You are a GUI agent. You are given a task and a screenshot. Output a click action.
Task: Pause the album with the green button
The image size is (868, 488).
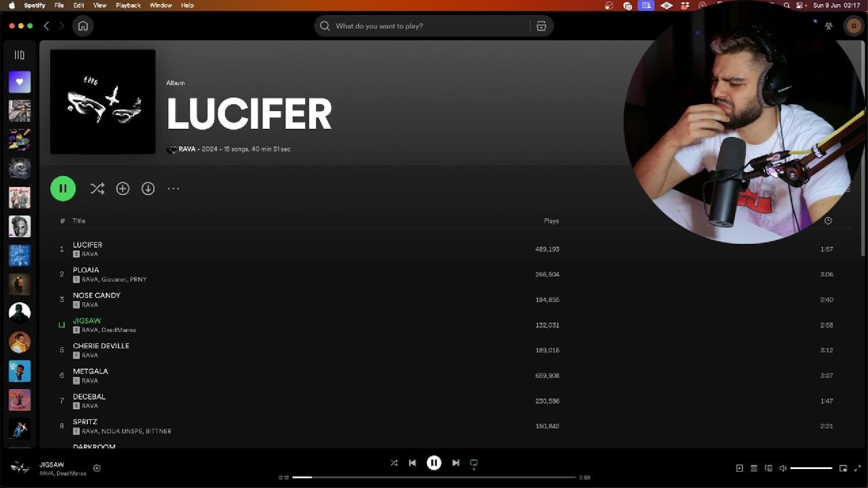point(63,188)
